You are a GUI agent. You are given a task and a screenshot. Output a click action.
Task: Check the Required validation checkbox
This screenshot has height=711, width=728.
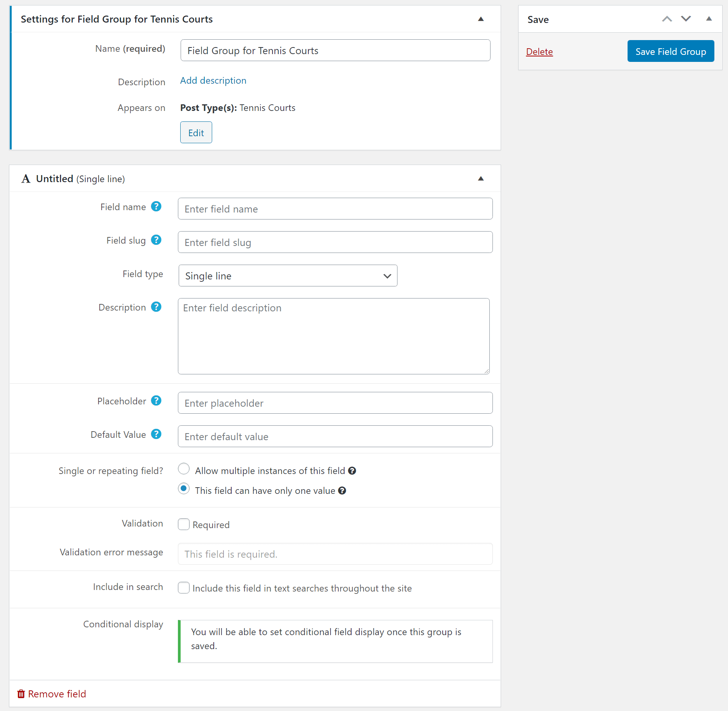click(184, 524)
